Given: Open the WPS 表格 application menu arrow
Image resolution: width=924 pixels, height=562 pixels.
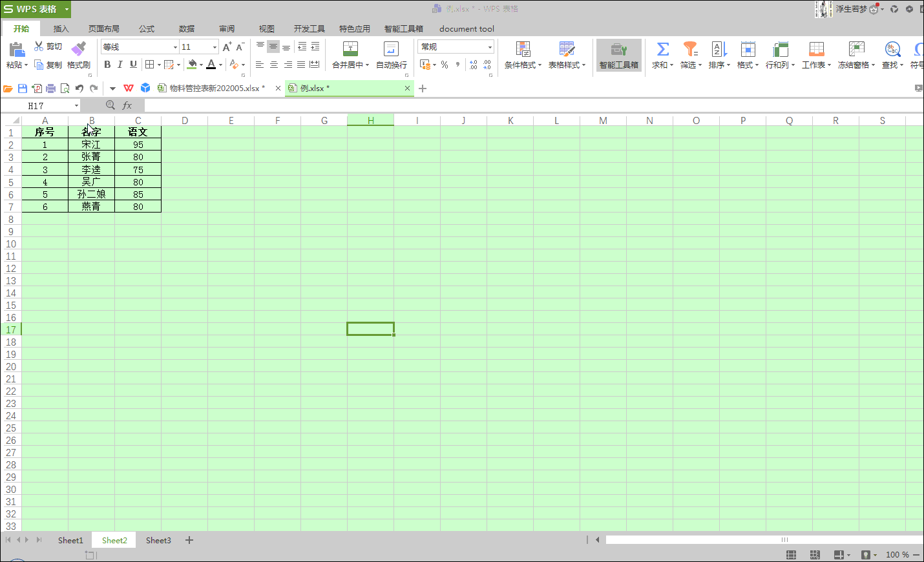Looking at the screenshot, I should tap(67, 9).
